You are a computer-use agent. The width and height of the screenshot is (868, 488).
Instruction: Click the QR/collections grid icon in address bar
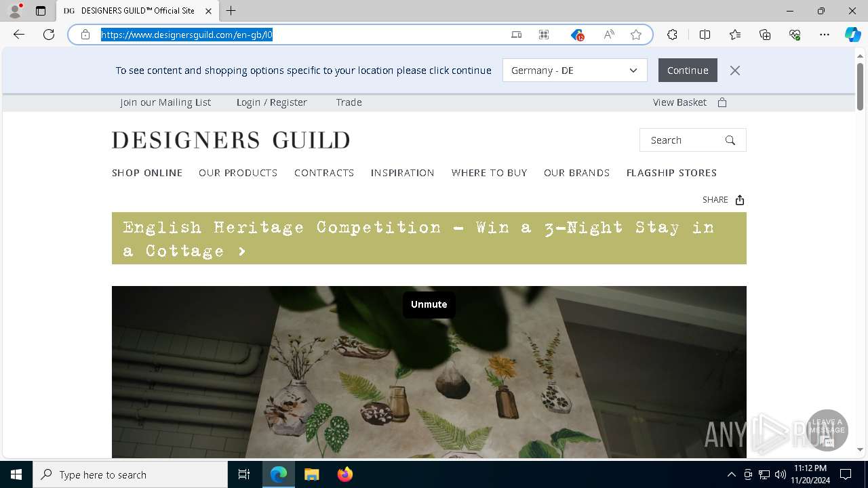(x=544, y=35)
